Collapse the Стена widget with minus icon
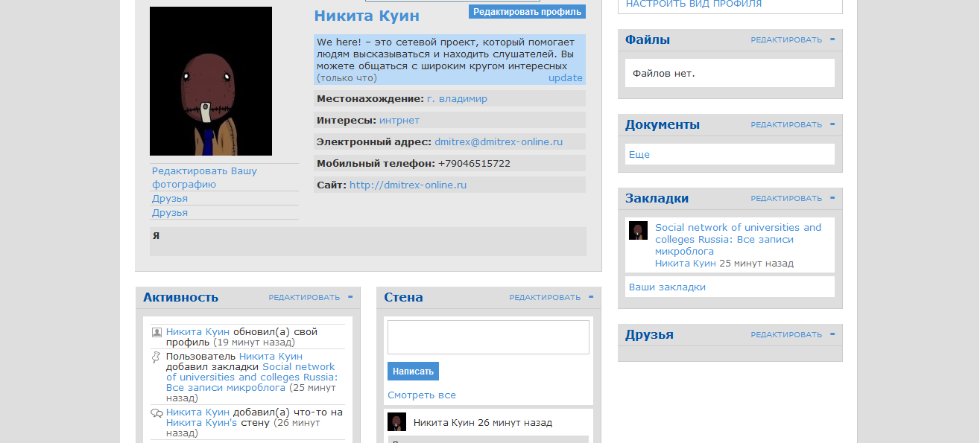 pos(591,297)
